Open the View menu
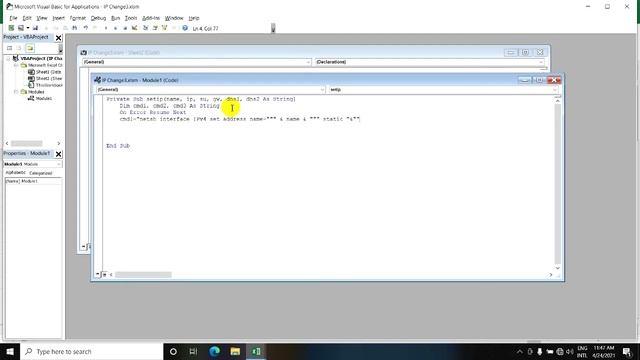640x360 pixels. [42, 18]
